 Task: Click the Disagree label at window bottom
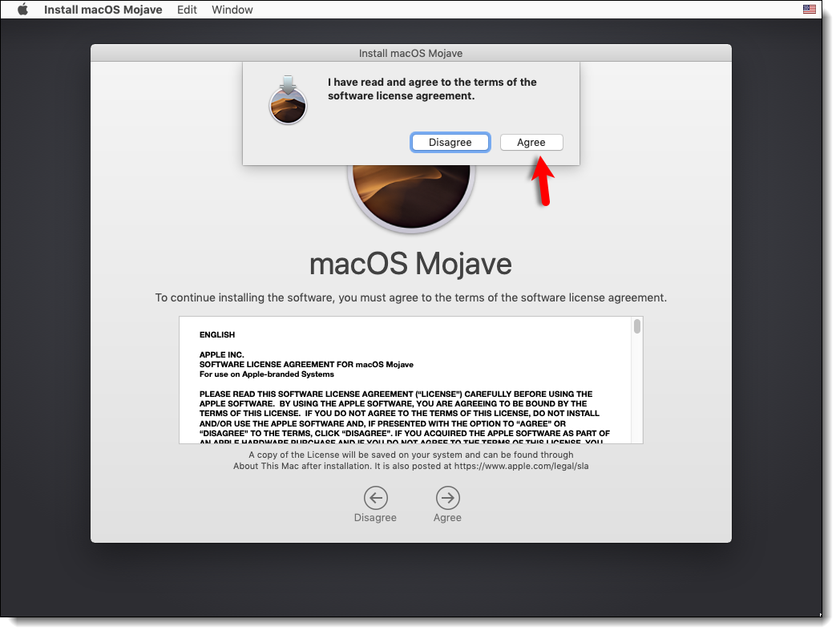click(x=375, y=518)
